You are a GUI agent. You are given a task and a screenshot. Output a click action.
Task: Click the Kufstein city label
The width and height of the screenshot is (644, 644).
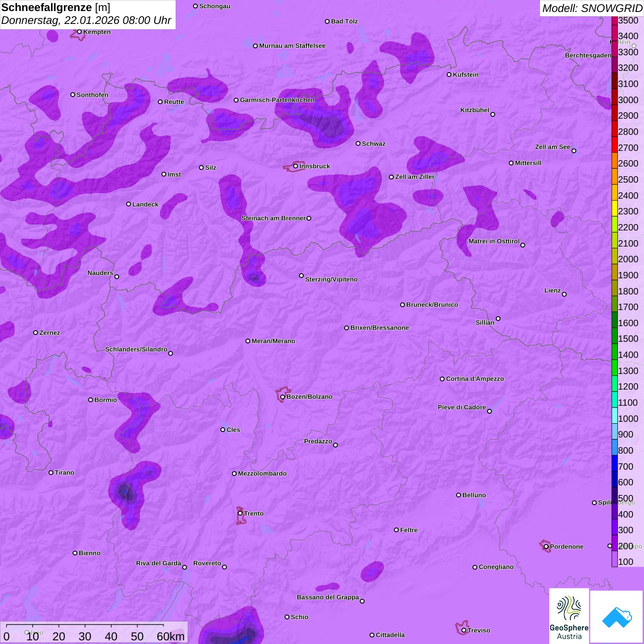(x=466, y=75)
